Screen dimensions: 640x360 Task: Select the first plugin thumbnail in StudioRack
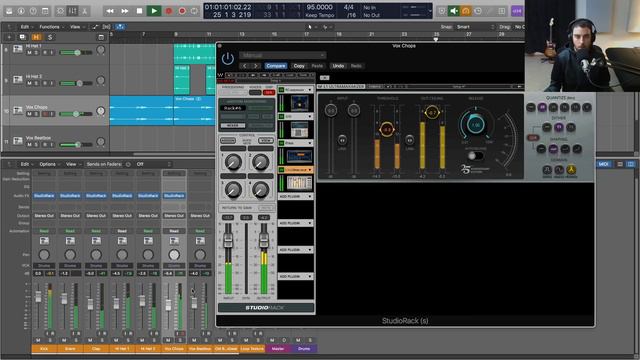pos(299,103)
